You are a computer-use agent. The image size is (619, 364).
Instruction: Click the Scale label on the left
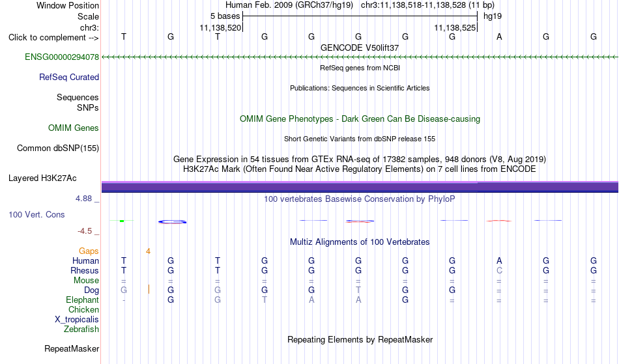point(88,16)
